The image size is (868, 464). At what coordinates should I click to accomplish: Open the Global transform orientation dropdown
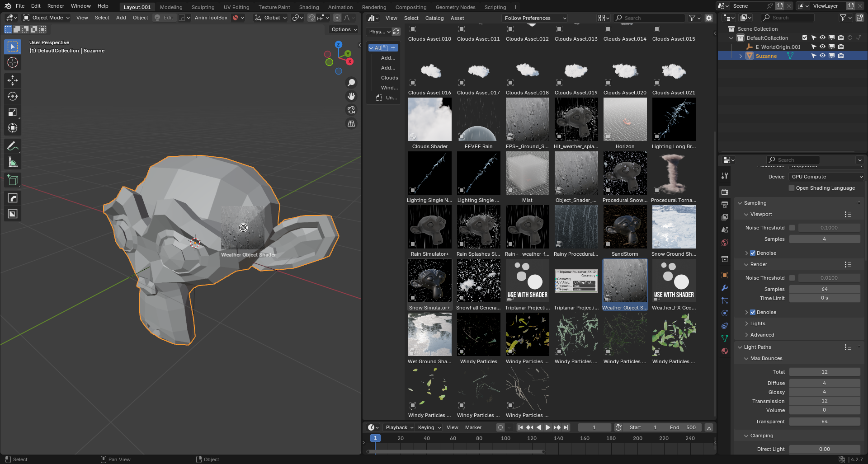pos(271,18)
